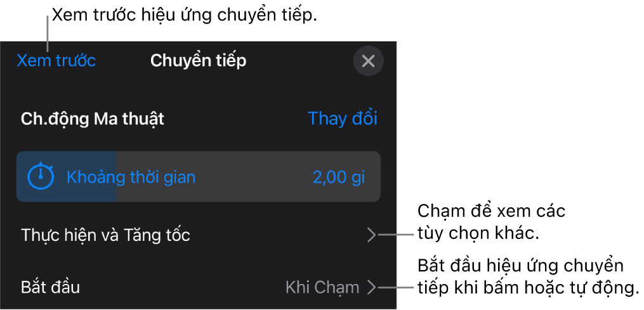Expand the chevron next to Khi Chạm
The width and height of the screenshot is (644, 310).
click(x=372, y=287)
